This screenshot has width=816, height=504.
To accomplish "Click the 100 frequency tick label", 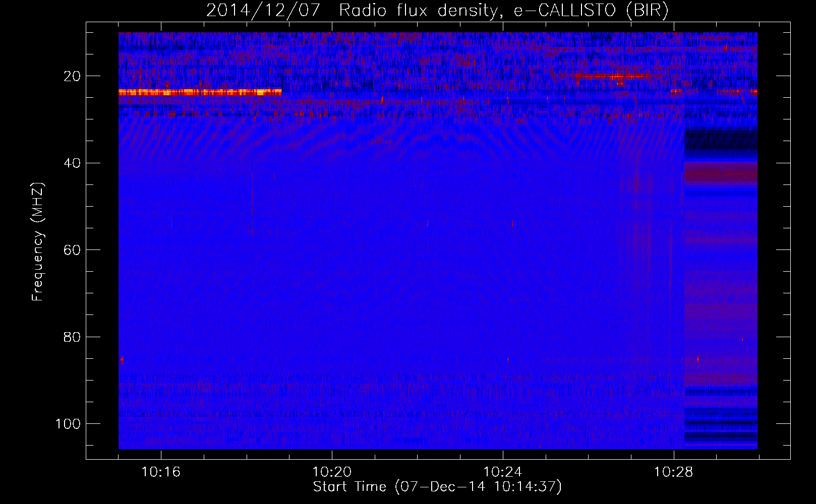I will coord(68,424).
